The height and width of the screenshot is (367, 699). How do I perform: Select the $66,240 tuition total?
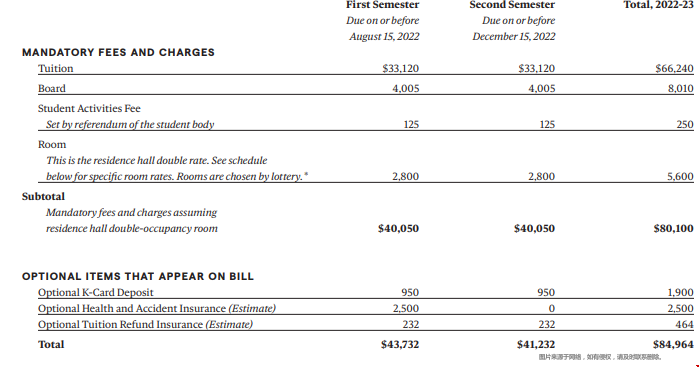point(674,68)
